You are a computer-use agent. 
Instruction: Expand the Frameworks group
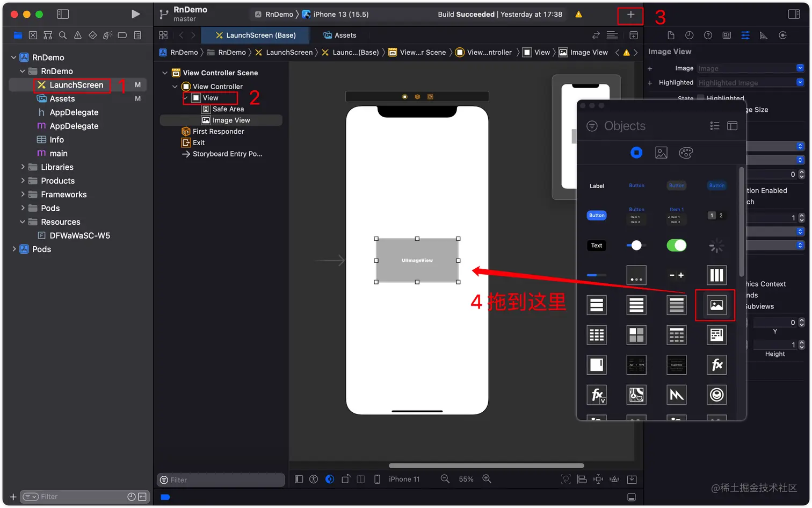click(23, 195)
